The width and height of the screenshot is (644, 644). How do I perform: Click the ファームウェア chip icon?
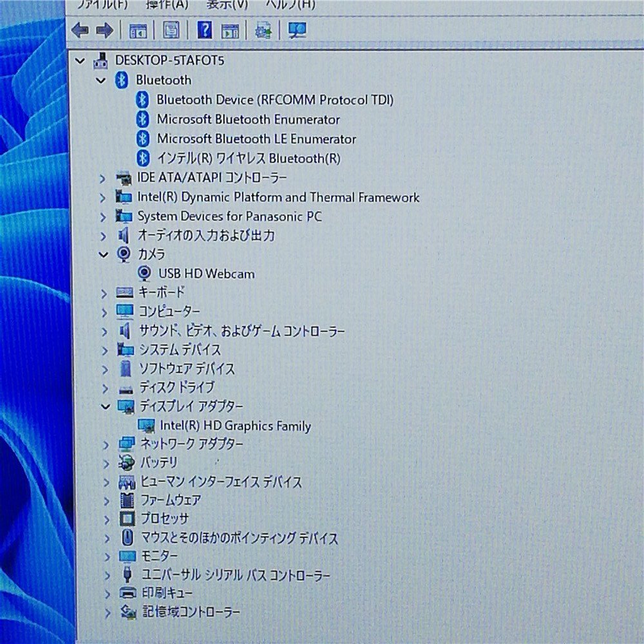[x=128, y=500]
